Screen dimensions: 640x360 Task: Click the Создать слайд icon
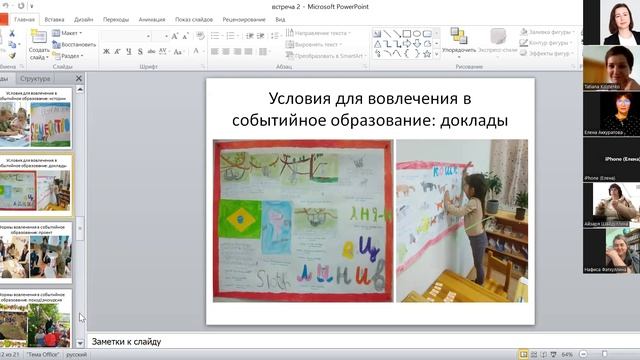(x=39, y=37)
